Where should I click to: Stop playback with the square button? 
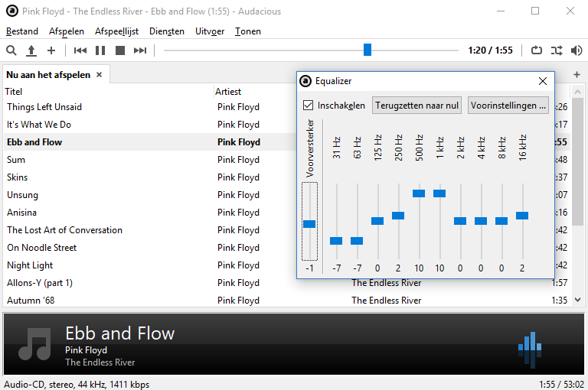click(120, 50)
